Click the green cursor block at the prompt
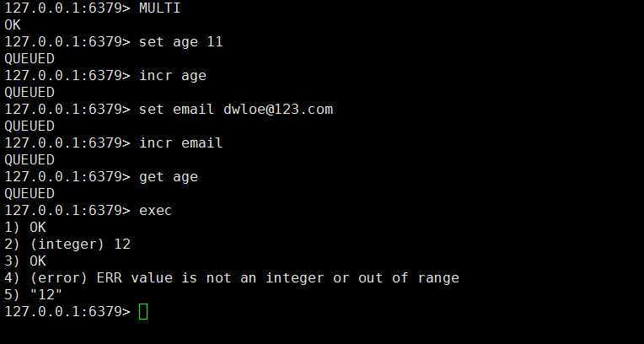Viewport: 644px width, 344px height. click(143, 311)
